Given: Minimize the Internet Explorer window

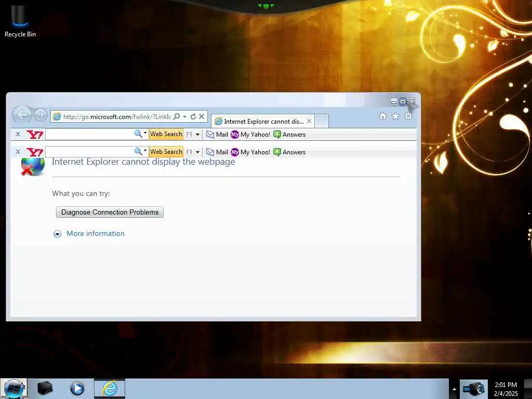Looking at the screenshot, I should pos(394,101).
